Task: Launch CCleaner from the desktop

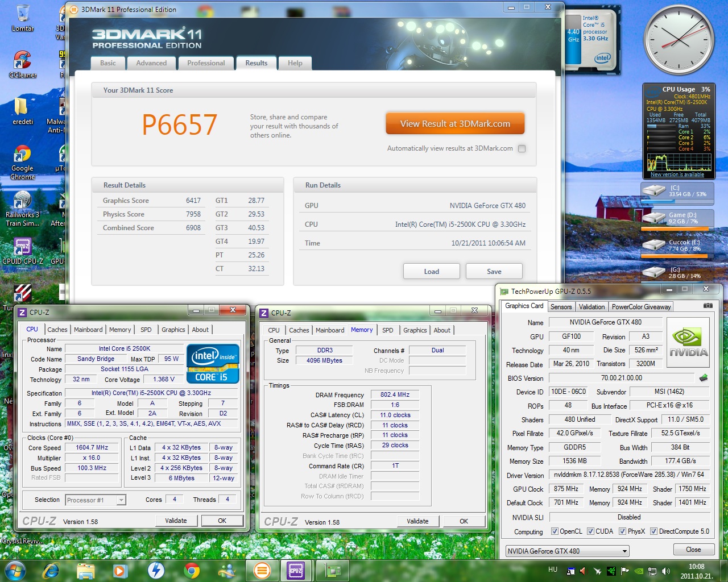Action: point(23,64)
